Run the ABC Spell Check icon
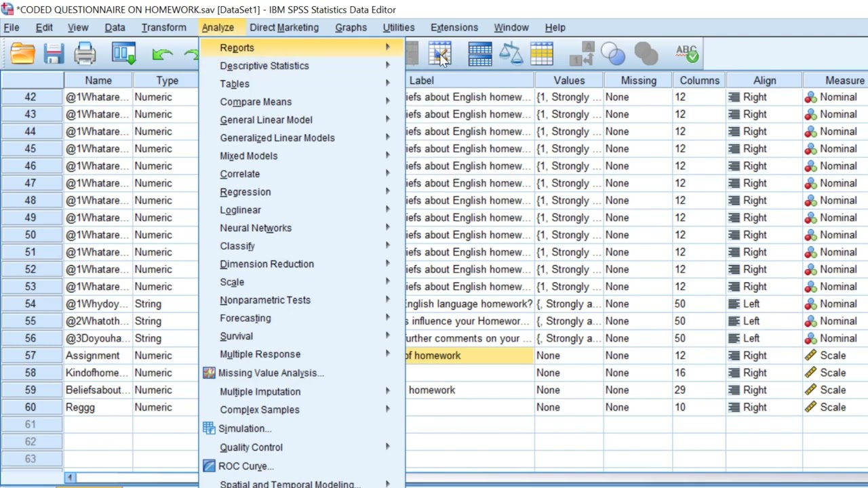Viewport: 868px width, 488px height. [687, 54]
